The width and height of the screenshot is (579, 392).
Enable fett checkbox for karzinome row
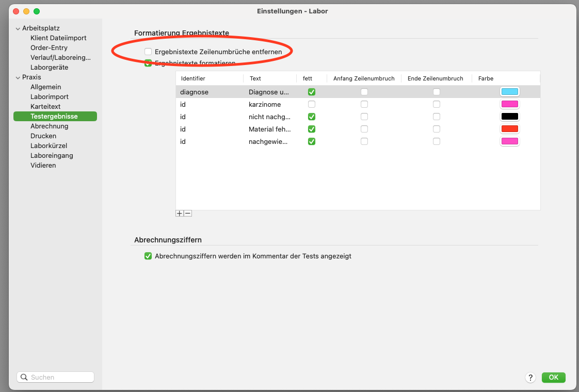[312, 104]
